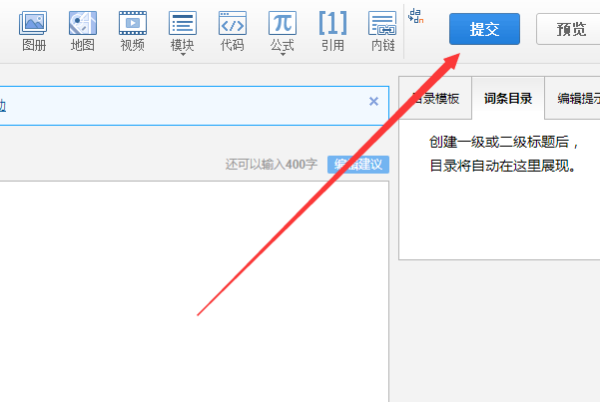
Task: Click the text 目录将自动在这里展现。
Action: tap(503, 166)
